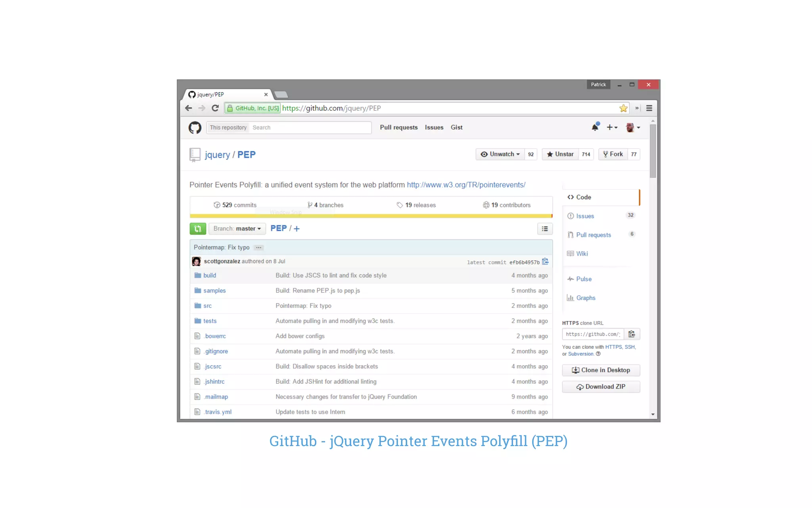Open the 529 commits link
Screen dimensions: 812x508
tap(235, 205)
